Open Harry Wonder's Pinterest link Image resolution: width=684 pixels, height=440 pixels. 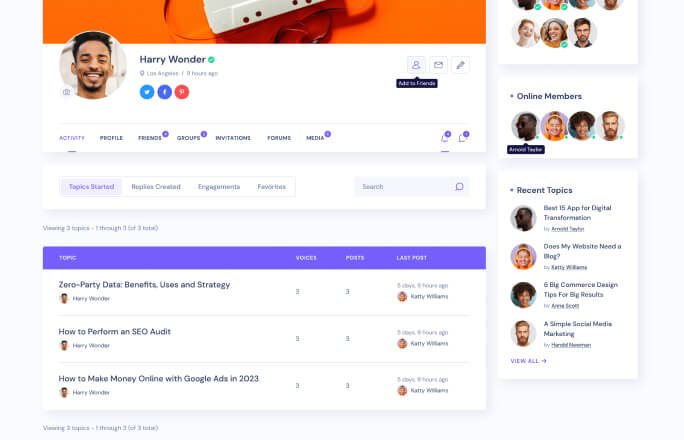[182, 92]
